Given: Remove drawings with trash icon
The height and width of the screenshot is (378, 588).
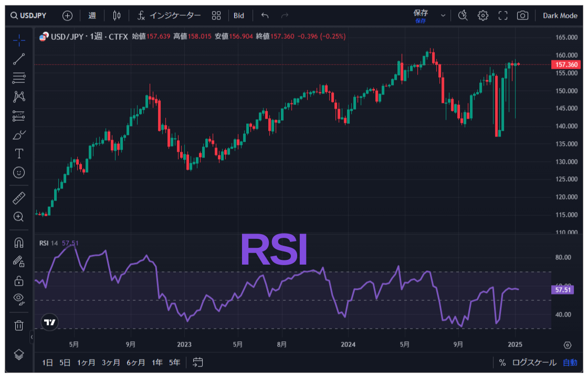Looking at the screenshot, I should coord(19,325).
